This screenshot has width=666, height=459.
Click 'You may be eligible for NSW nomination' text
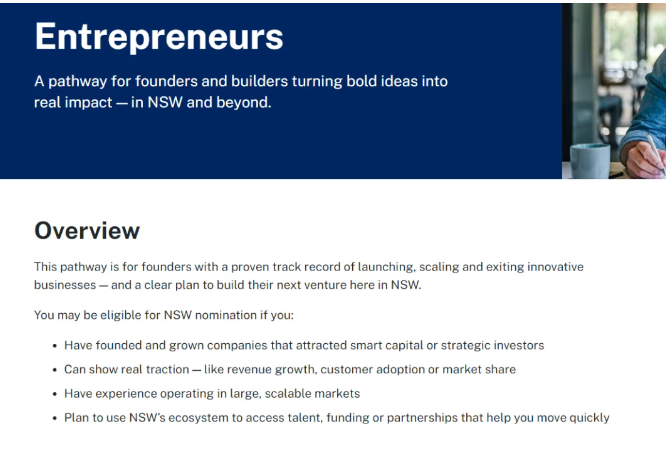164,315
